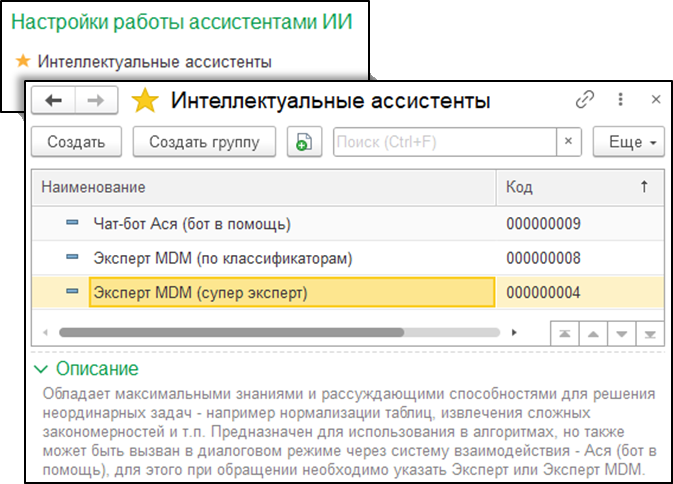This screenshot has width=673, height=484.
Task: Click the horizontal scrollbar in the list
Action: click(230, 332)
